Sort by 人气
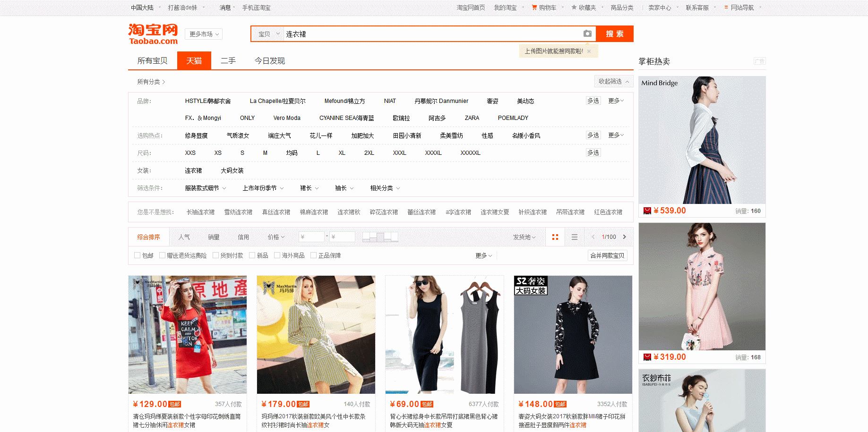Screen dimensions: 868x432 [184, 237]
